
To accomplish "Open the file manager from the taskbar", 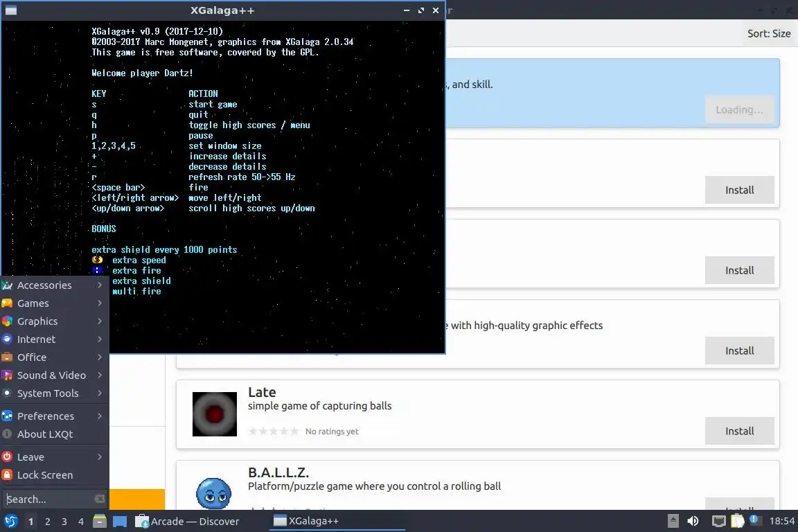I will click(x=100, y=522).
